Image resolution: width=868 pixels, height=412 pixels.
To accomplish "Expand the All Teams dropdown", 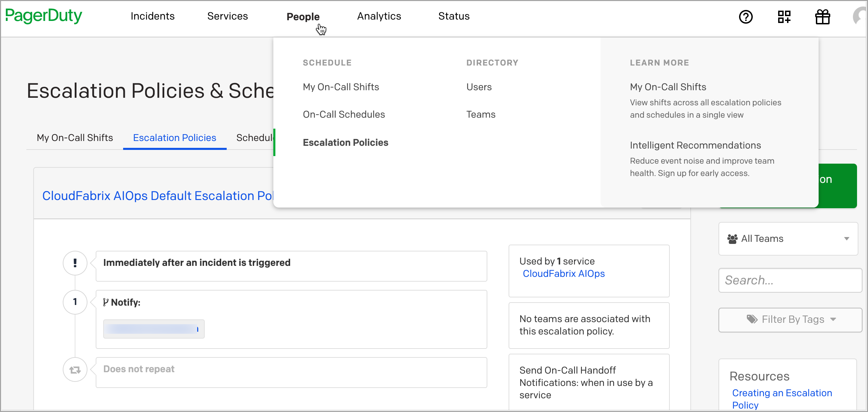I will (x=788, y=239).
